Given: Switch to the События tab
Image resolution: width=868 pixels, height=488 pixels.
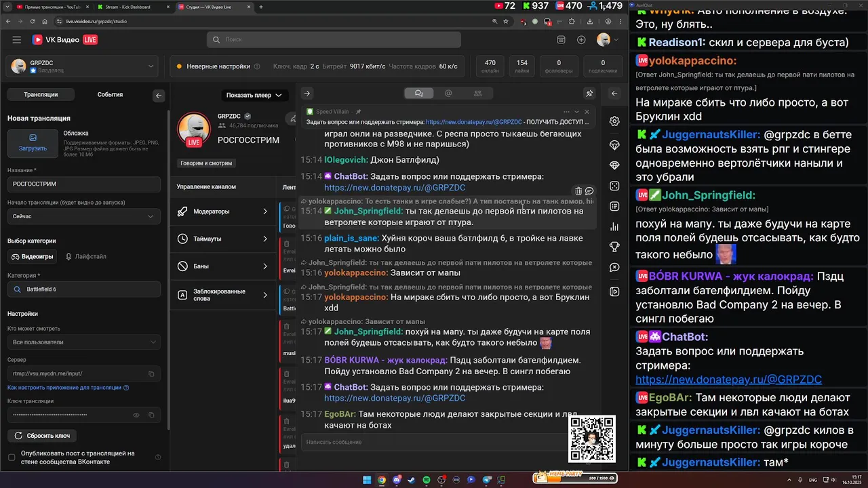Looking at the screenshot, I should point(110,95).
